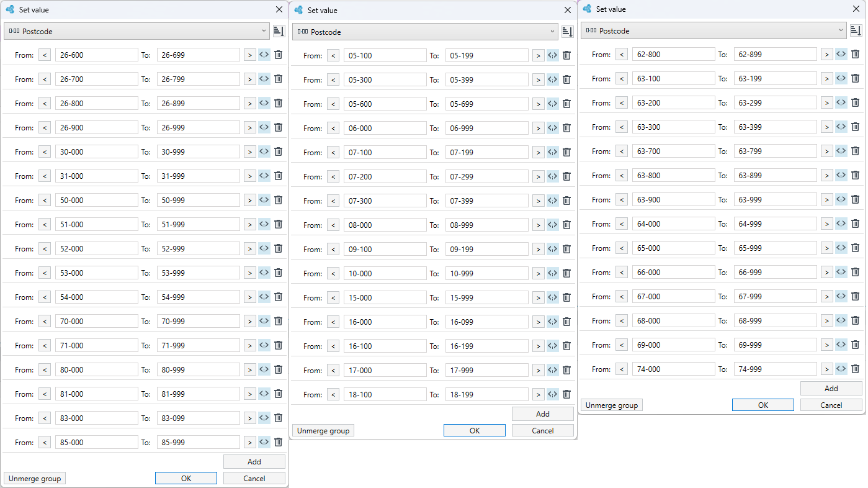This screenshot has width=868, height=488.
Task: Click the sort icon in the leftmost Set value window
Action: 279,31
